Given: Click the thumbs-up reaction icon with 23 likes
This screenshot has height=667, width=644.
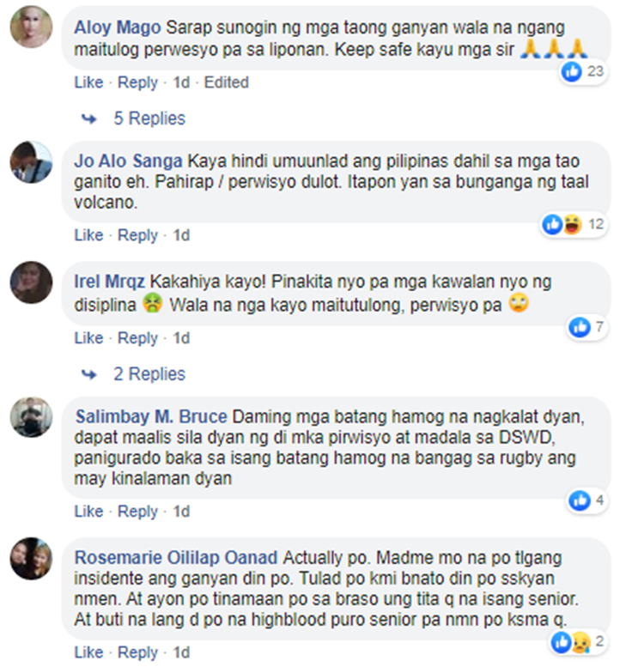Looking at the screenshot, I should click(x=571, y=71).
